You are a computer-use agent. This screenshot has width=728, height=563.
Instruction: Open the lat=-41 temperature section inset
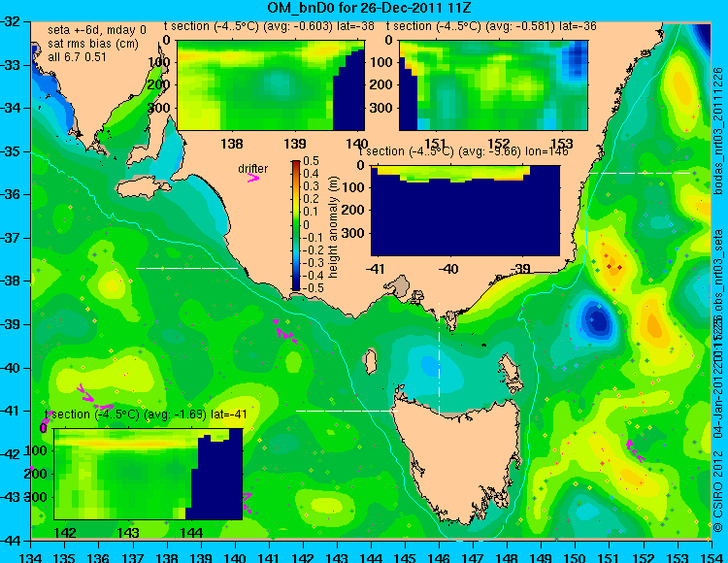click(x=149, y=474)
